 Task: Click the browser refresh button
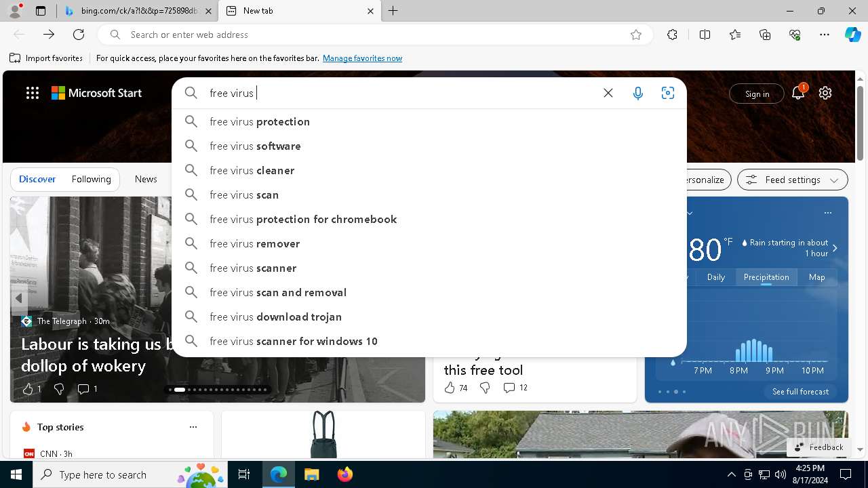79,35
